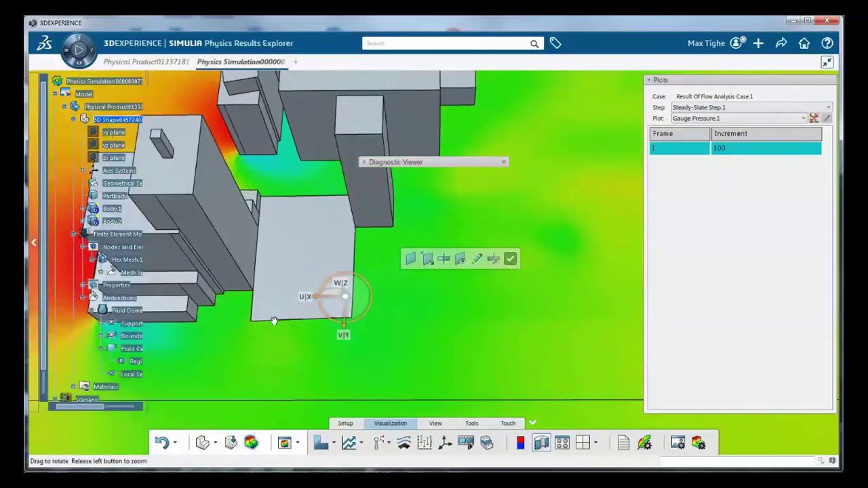Click the update results cube icon
The height and width of the screenshot is (488, 868).
[x=231, y=443]
